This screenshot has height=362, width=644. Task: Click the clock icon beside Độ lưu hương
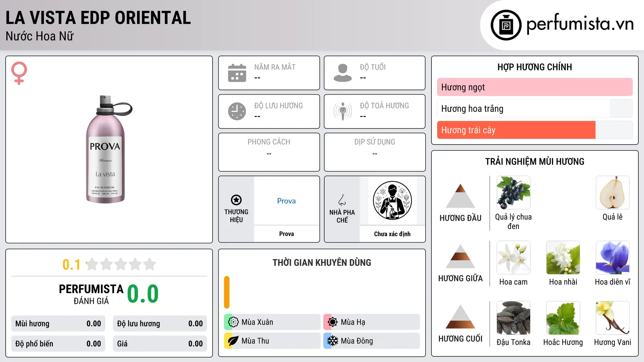pos(237,111)
